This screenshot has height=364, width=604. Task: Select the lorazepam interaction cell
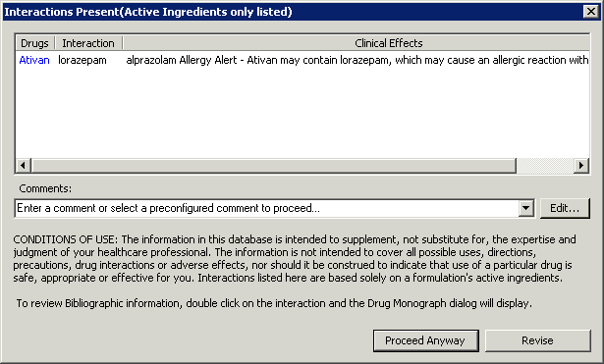coord(82,60)
